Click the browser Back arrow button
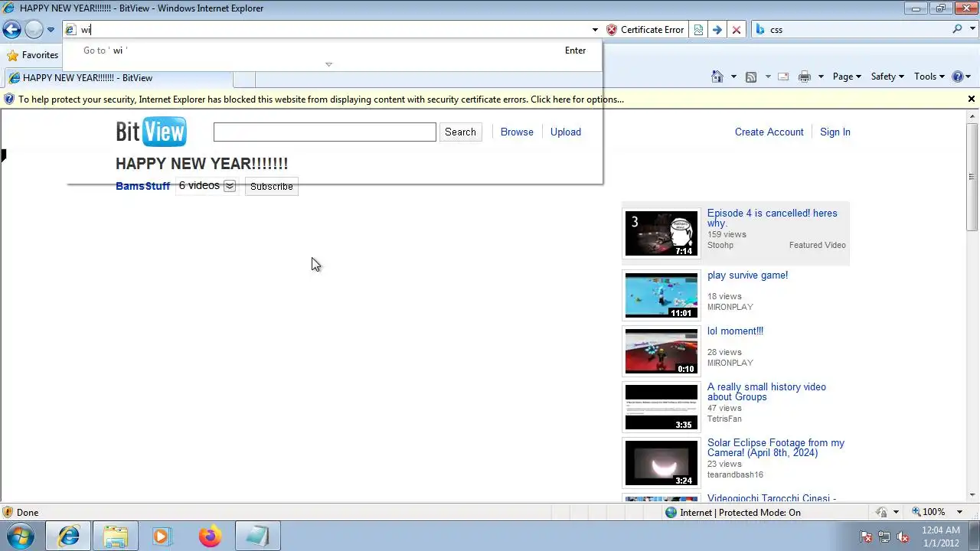The height and width of the screenshot is (551, 980). [x=11, y=29]
